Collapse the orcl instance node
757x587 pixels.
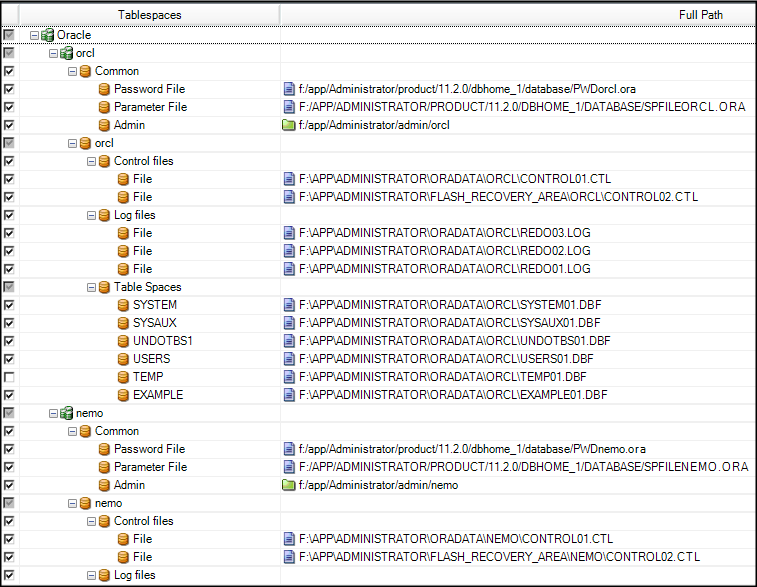click(54, 54)
